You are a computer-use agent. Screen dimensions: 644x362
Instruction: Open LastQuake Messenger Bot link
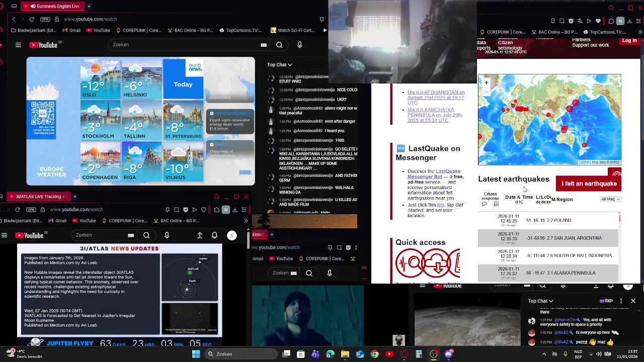pos(434,174)
